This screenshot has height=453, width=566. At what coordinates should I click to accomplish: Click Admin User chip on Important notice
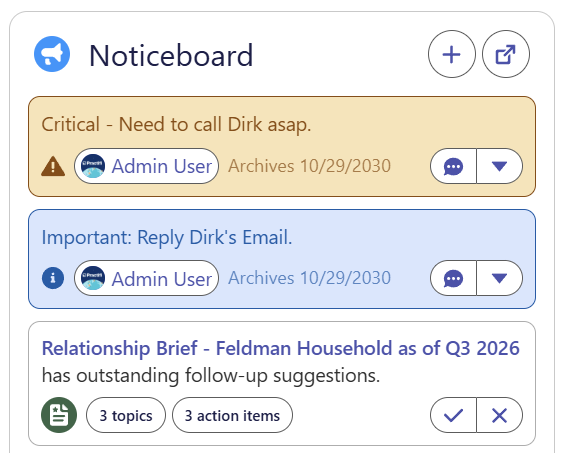click(x=147, y=278)
